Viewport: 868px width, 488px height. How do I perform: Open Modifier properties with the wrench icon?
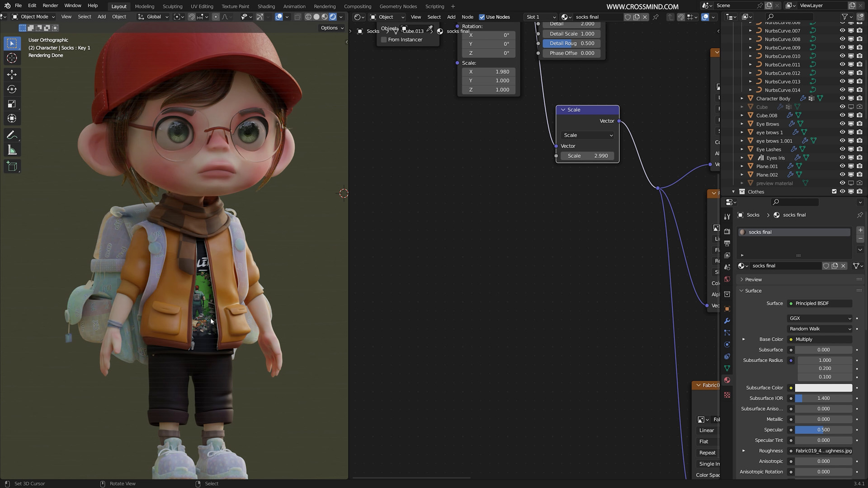[727, 321]
